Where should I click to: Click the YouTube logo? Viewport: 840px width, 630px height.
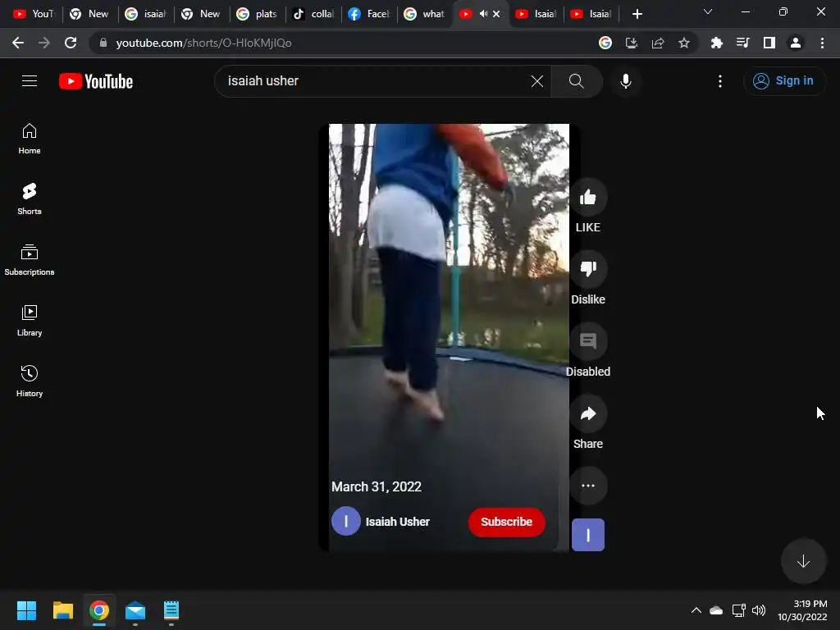point(96,81)
